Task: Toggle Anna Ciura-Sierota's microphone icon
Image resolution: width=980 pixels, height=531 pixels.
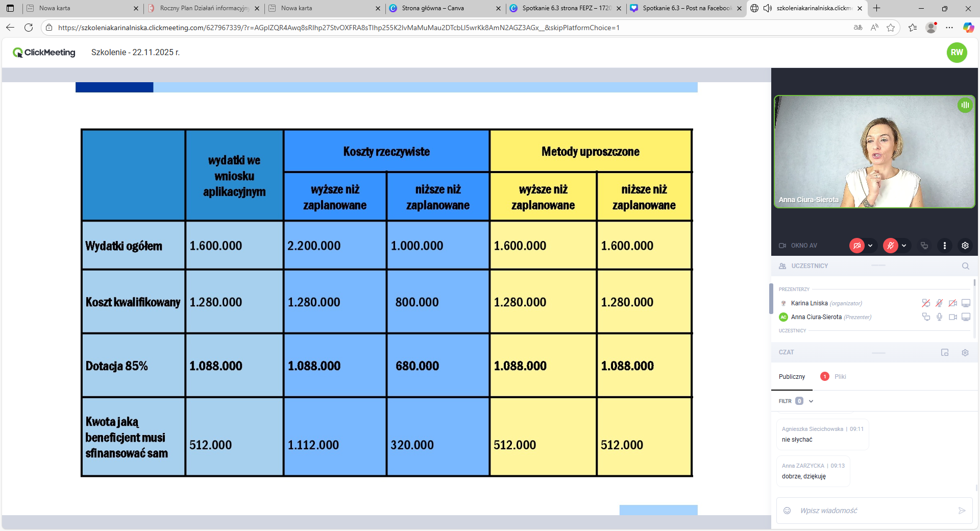Action: tap(939, 317)
